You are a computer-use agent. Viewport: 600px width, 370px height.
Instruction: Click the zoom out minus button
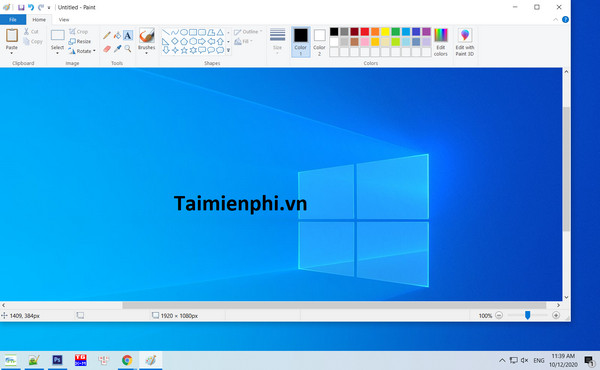[499, 315]
